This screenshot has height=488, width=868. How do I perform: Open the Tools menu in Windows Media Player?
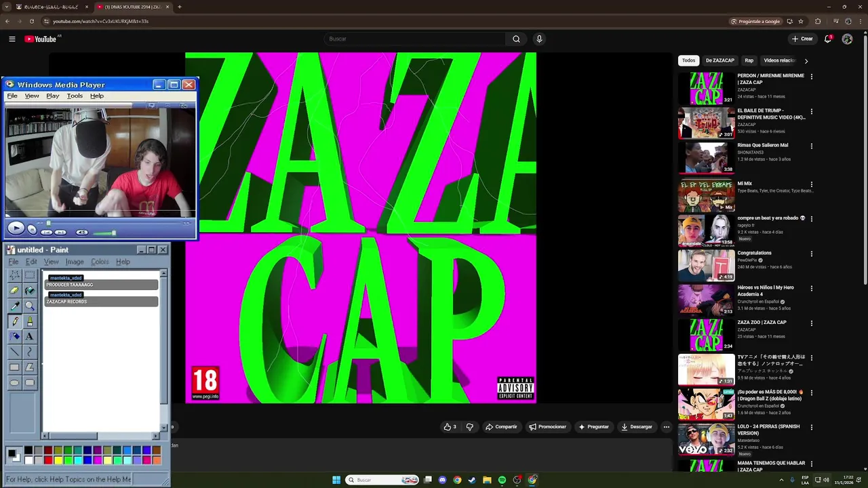click(75, 96)
